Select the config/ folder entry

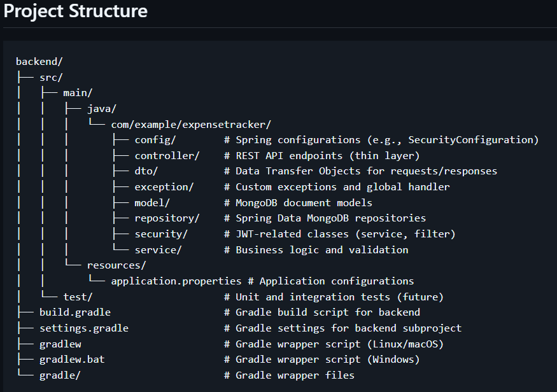(x=155, y=140)
